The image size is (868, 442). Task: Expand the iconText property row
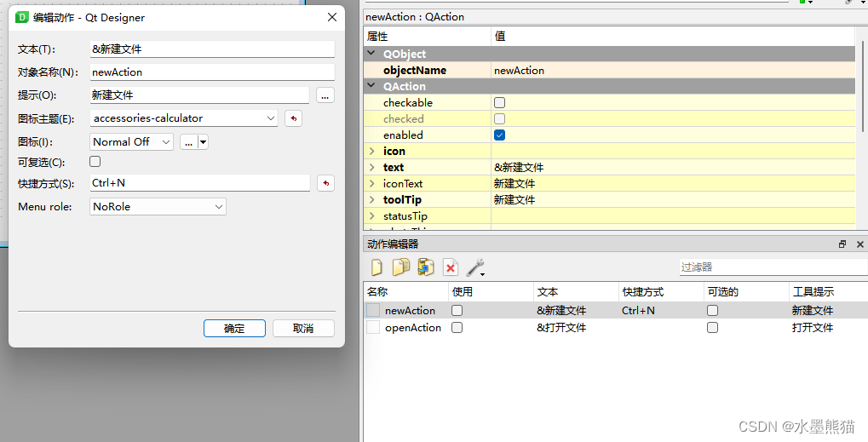coord(372,183)
